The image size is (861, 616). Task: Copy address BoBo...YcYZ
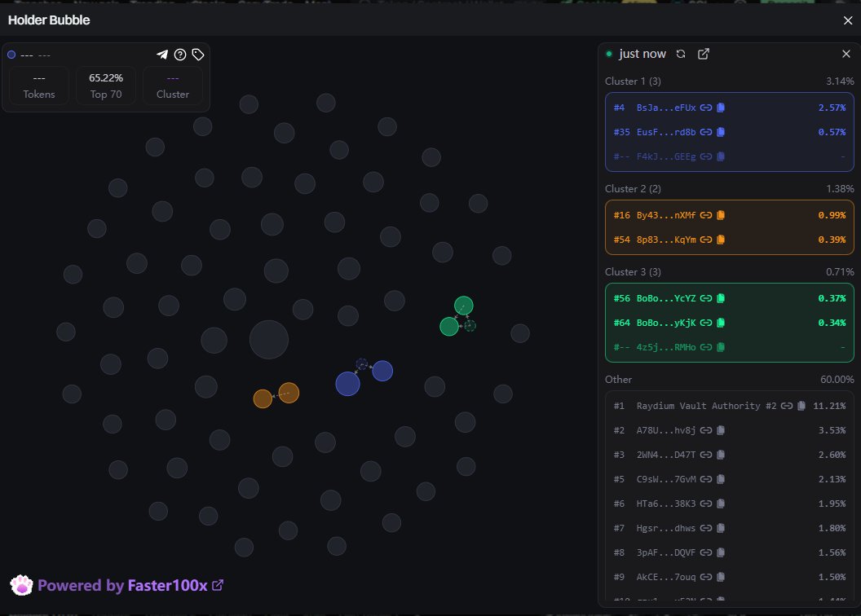pos(721,298)
